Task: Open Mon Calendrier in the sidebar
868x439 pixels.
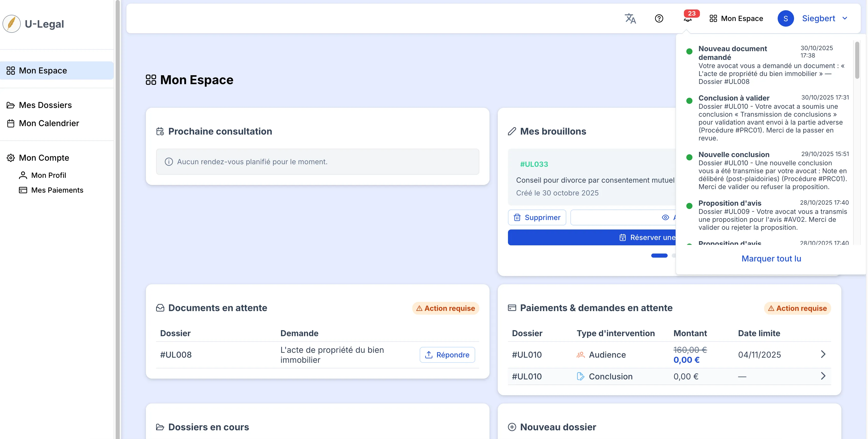Action: (43, 123)
